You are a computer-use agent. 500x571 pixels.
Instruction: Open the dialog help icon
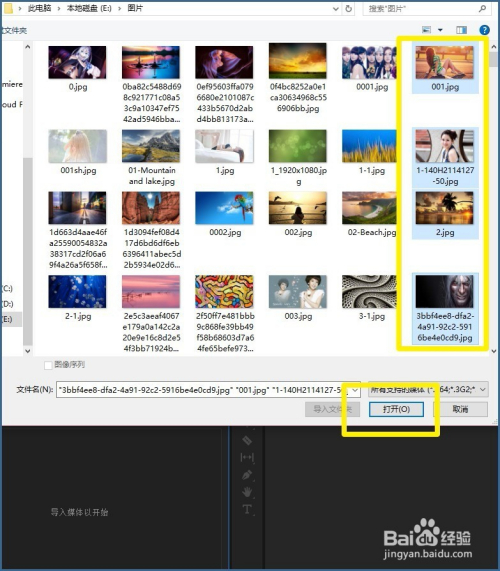pos(484,30)
